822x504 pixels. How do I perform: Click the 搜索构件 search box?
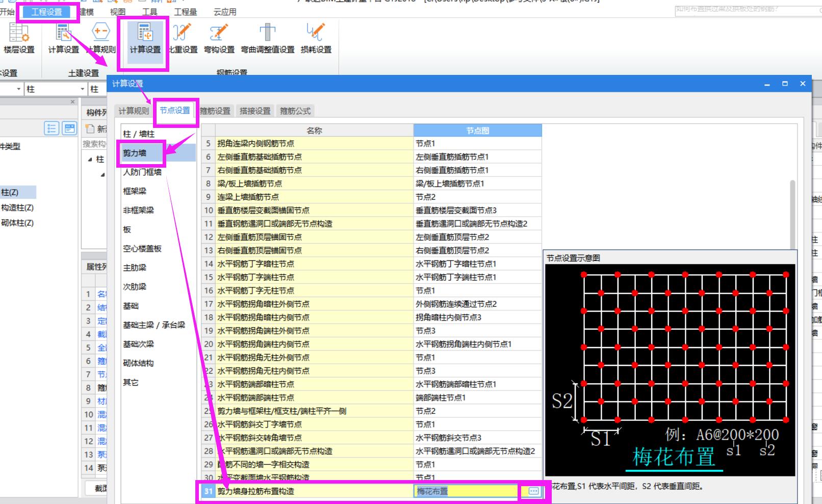point(94,144)
